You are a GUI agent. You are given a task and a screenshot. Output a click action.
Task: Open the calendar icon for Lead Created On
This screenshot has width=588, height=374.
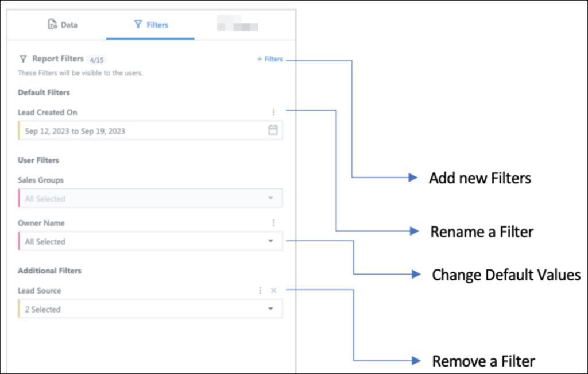[274, 130]
